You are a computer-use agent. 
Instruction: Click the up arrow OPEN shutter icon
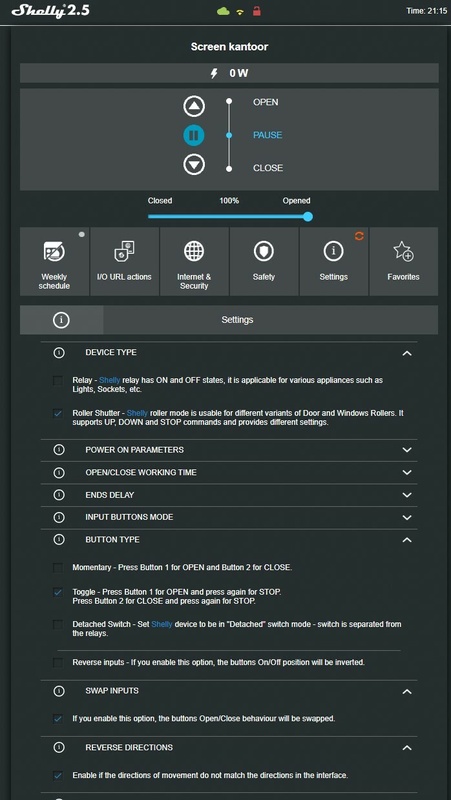pyautogui.click(x=194, y=106)
